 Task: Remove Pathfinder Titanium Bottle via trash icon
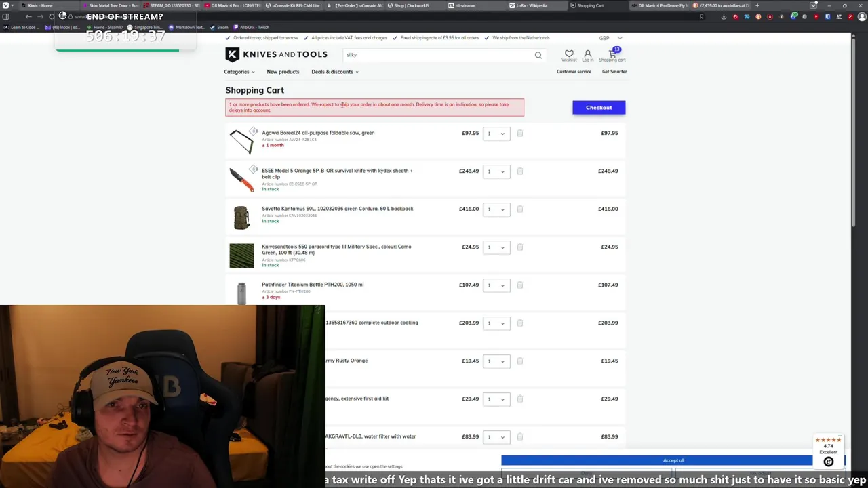pos(520,285)
